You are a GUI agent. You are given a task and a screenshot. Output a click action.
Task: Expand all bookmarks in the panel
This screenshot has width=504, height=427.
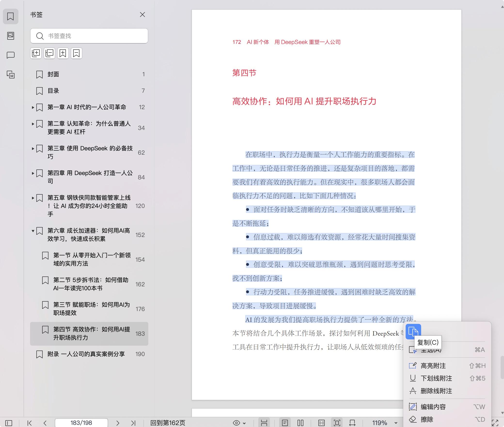click(x=36, y=53)
